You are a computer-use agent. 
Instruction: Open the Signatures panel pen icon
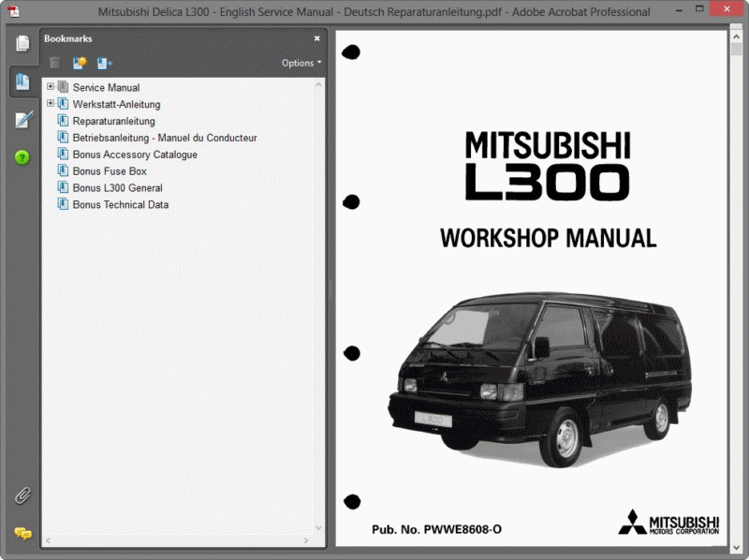pos(23,120)
